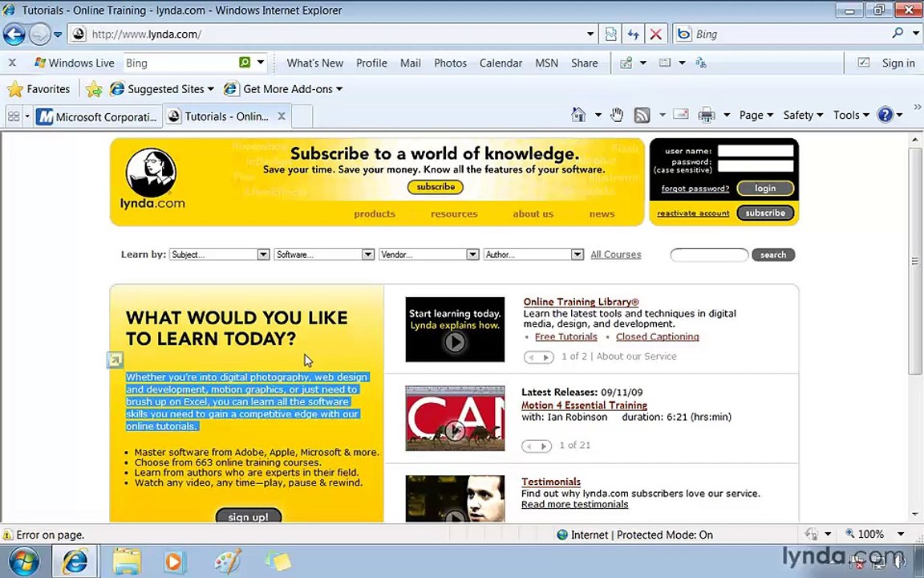Open the resources navigation link
This screenshot has width=924, height=578.
point(454,214)
